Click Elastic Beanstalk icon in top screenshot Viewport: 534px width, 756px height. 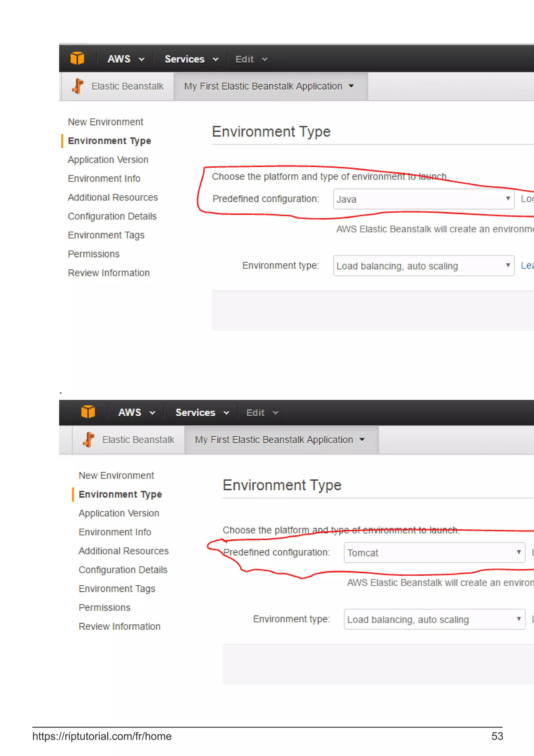click(x=78, y=86)
